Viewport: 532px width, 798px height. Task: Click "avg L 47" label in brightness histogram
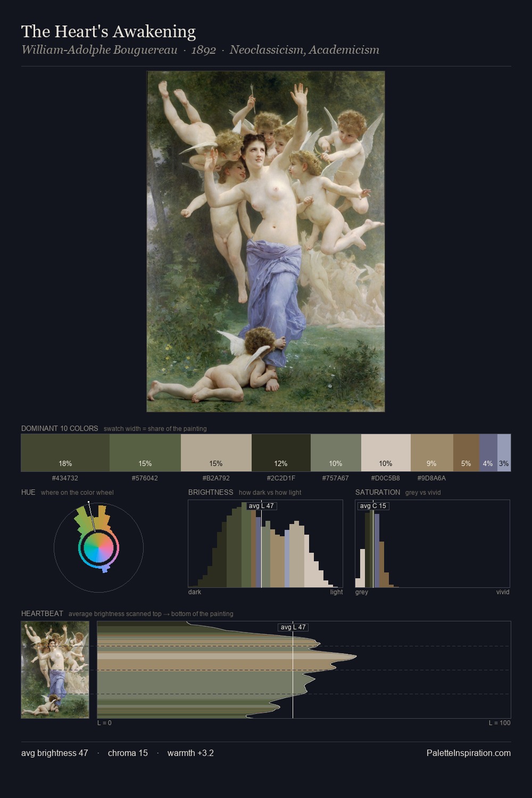(x=261, y=506)
